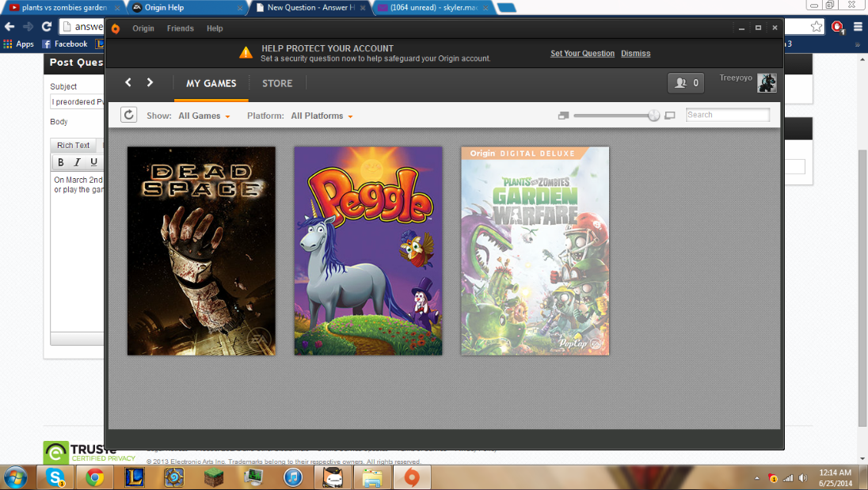
Task: Open the Friends menu
Action: [181, 28]
